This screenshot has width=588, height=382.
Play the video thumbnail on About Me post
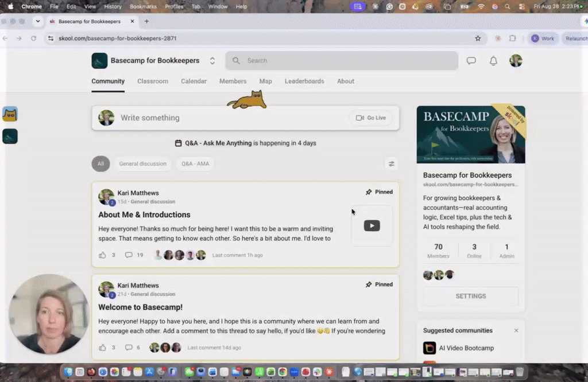click(372, 225)
